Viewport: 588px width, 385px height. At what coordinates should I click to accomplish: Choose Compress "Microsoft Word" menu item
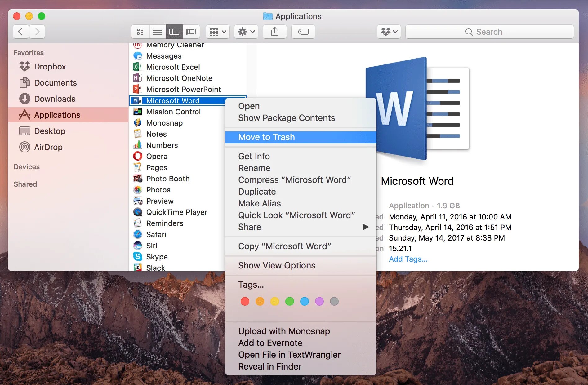point(301,180)
